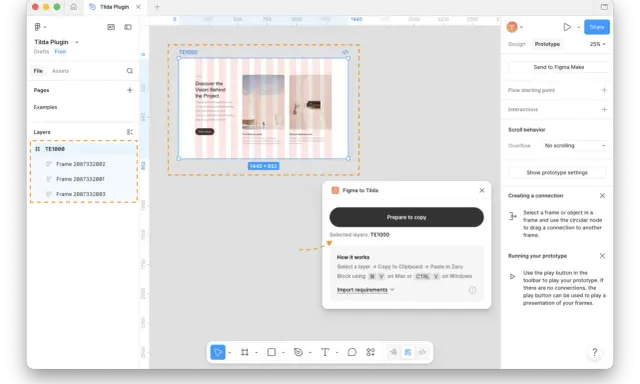Add a flow starting point
Viewport: 640px width, 384px height.
coord(604,90)
